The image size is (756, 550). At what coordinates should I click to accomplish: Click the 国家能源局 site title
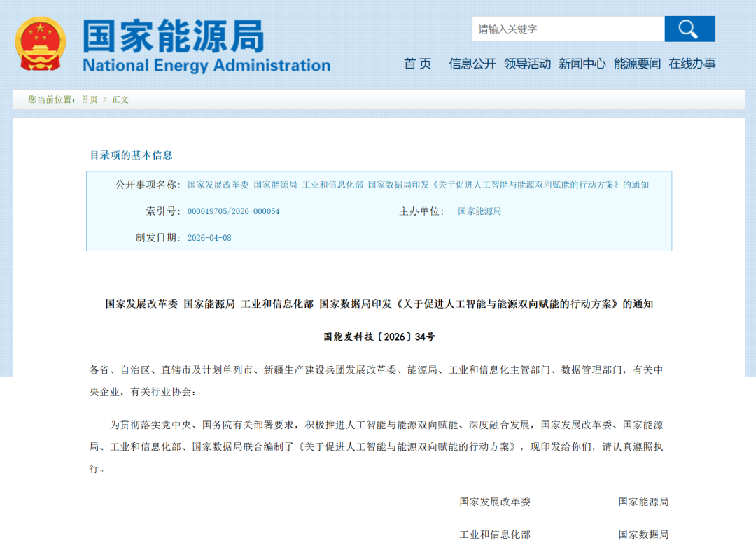click(x=174, y=36)
